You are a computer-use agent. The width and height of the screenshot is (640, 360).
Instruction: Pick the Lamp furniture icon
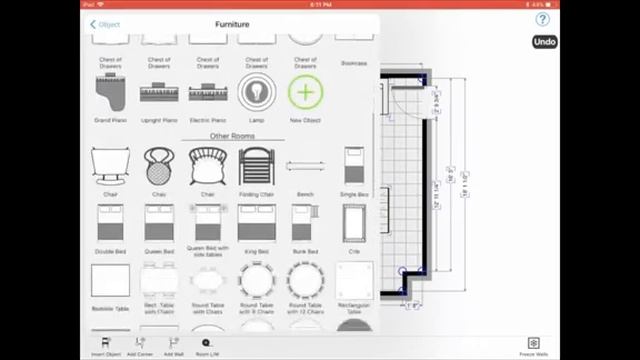pos(257,92)
